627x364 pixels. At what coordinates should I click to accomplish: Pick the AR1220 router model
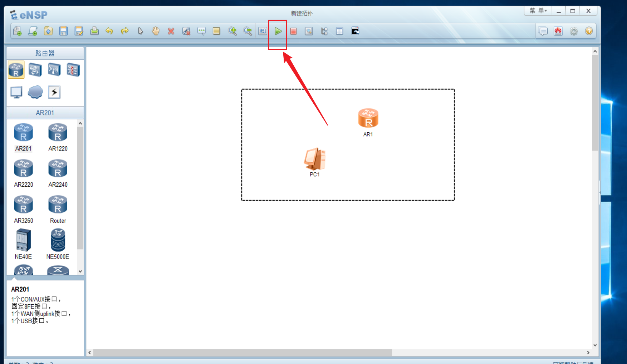[x=58, y=137]
